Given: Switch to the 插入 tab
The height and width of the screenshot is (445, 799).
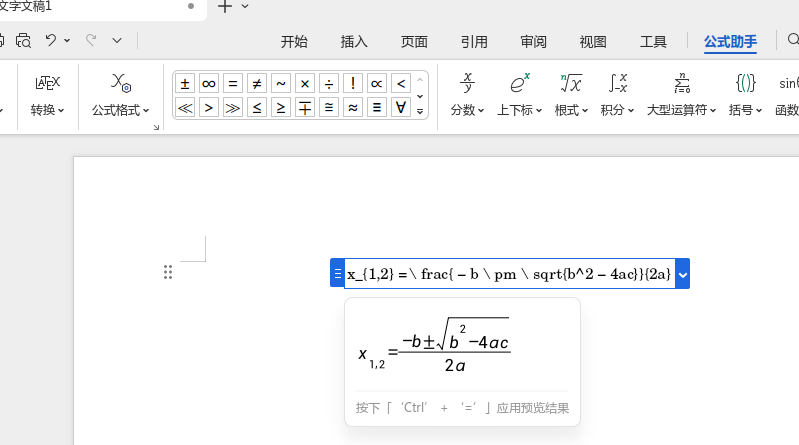Looking at the screenshot, I should [354, 41].
